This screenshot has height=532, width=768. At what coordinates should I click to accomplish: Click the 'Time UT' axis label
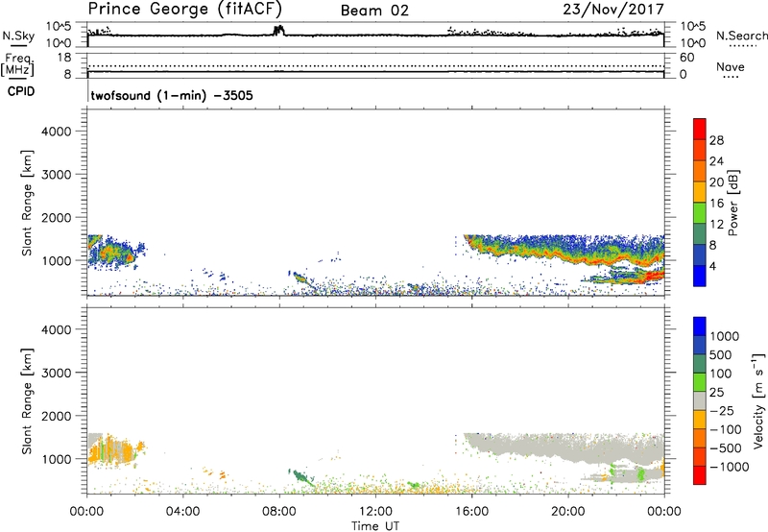click(x=375, y=526)
